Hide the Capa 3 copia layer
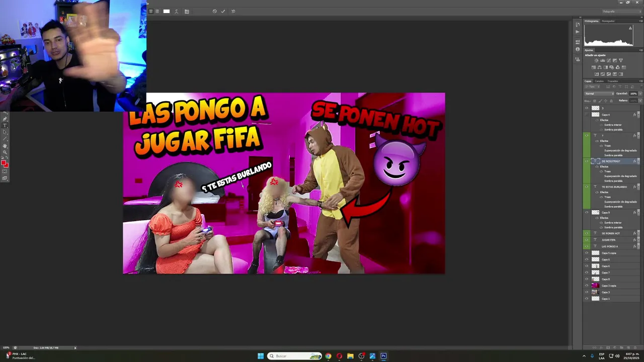 (x=587, y=286)
